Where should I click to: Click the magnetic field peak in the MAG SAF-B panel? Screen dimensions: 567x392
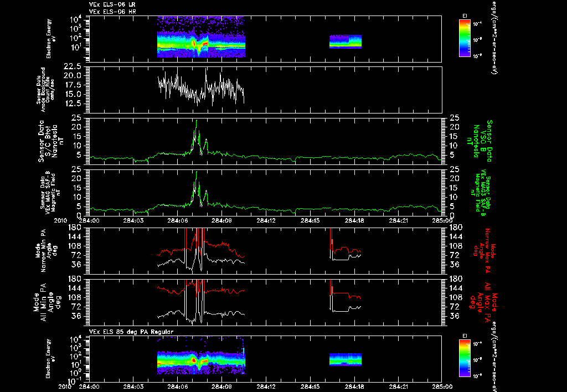click(197, 173)
